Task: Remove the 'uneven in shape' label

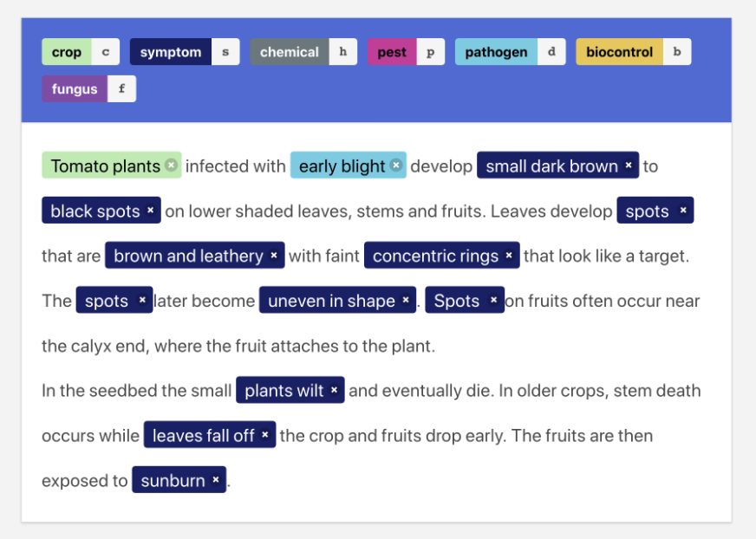Action: [405, 301]
